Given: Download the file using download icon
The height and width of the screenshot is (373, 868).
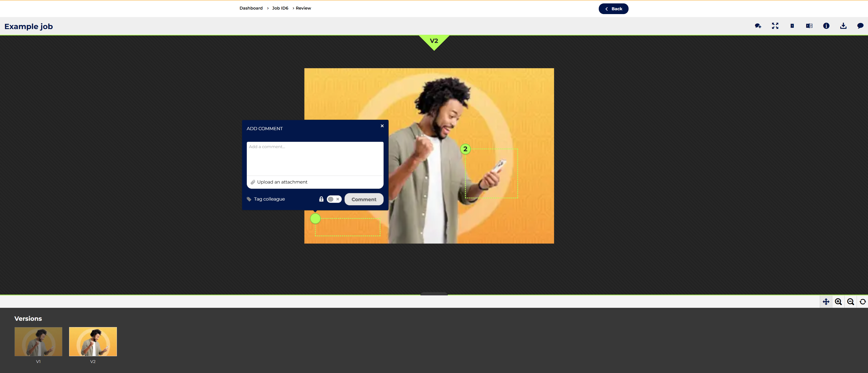Looking at the screenshot, I should click(x=843, y=26).
